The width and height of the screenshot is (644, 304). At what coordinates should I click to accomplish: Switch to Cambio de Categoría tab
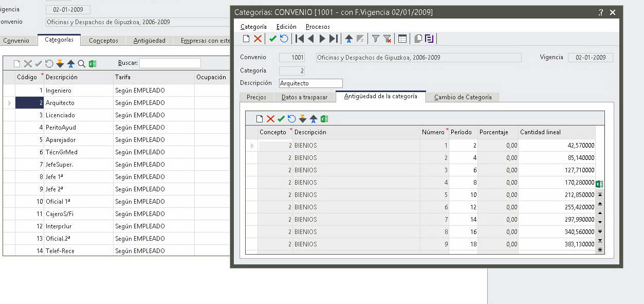pyautogui.click(x=463, y=97)
